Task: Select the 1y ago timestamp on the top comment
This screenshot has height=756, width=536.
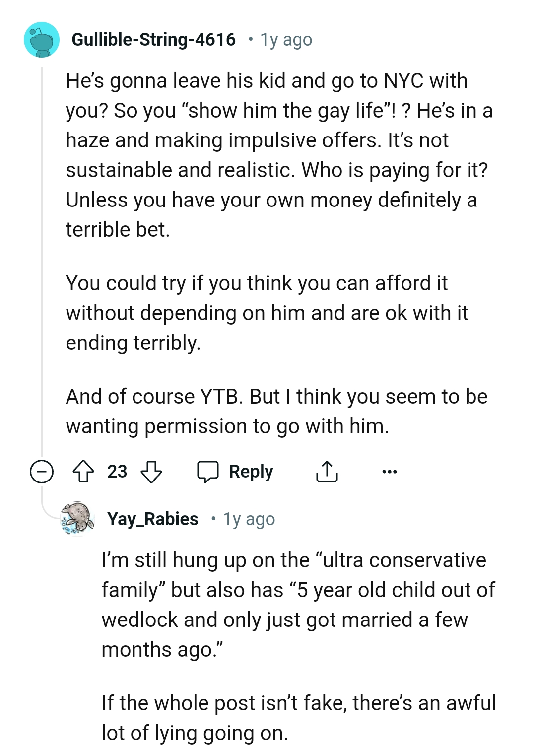Action: (285, 40)
